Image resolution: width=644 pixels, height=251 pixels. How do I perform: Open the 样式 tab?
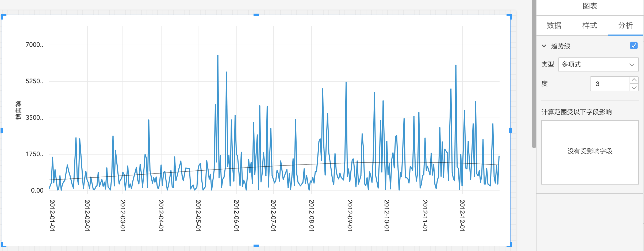coord(589,25)
